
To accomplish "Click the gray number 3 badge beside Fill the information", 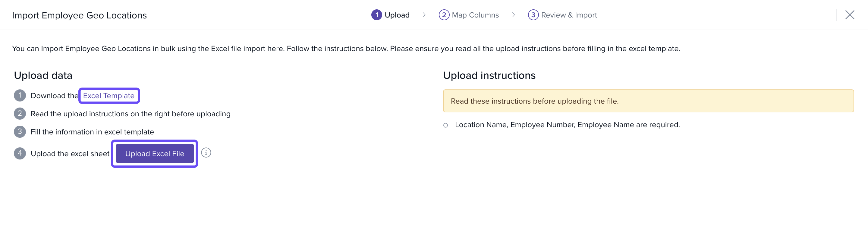I will pos(20,132).
